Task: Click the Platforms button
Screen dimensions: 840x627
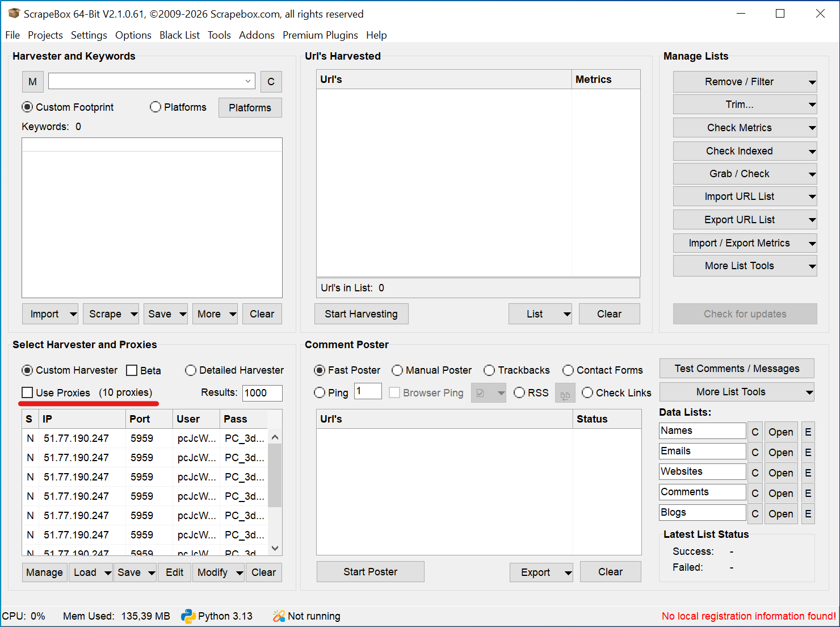Action: pyautogui.click(x=250, y=108)
